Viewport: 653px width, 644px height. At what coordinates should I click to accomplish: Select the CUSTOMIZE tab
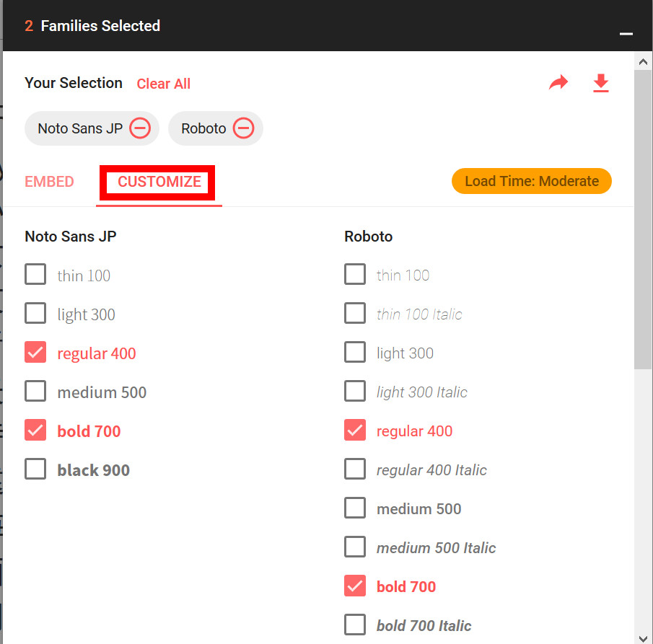(159, 182)
